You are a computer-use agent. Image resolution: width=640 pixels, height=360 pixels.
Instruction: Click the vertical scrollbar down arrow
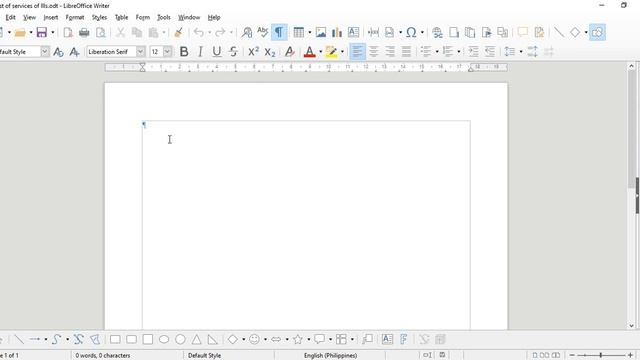coord(631,326)
